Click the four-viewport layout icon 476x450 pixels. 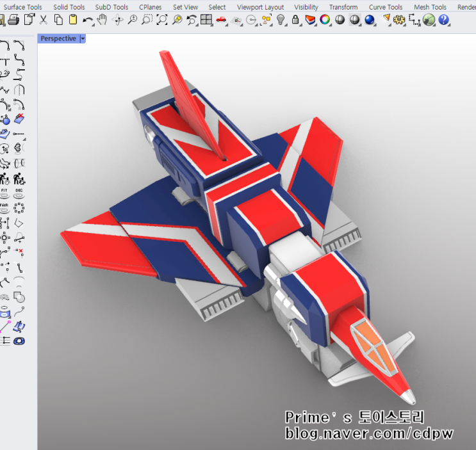206,20
